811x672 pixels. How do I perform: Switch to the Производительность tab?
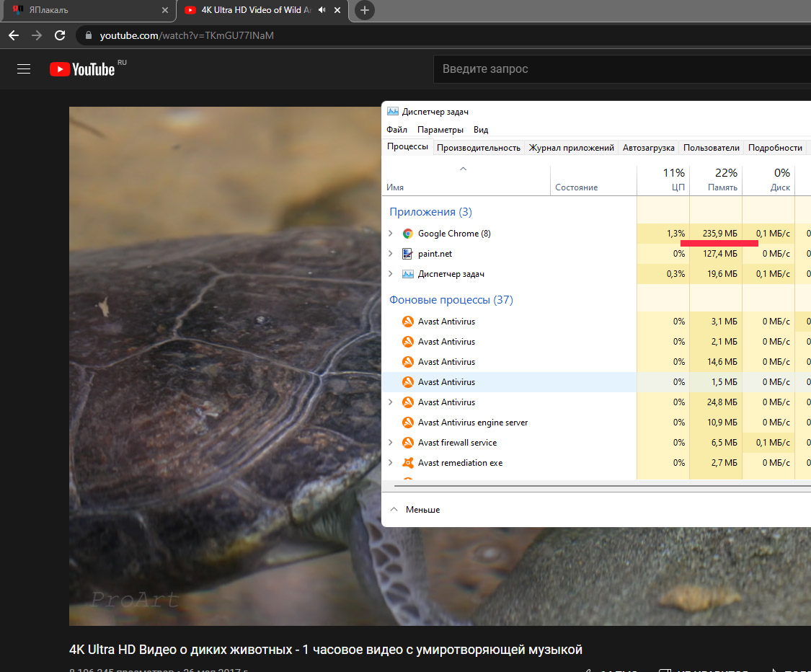[479, 147]
